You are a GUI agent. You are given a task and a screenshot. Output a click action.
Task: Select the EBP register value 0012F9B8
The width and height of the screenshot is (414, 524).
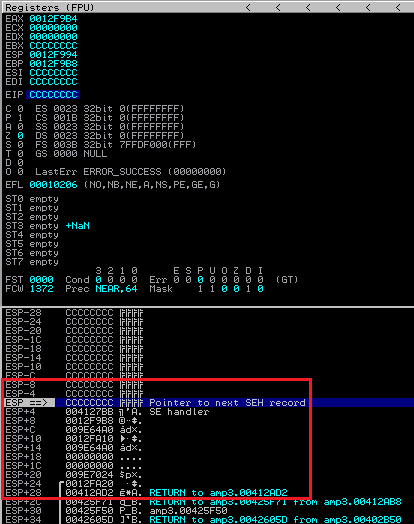tap(53, 64)
